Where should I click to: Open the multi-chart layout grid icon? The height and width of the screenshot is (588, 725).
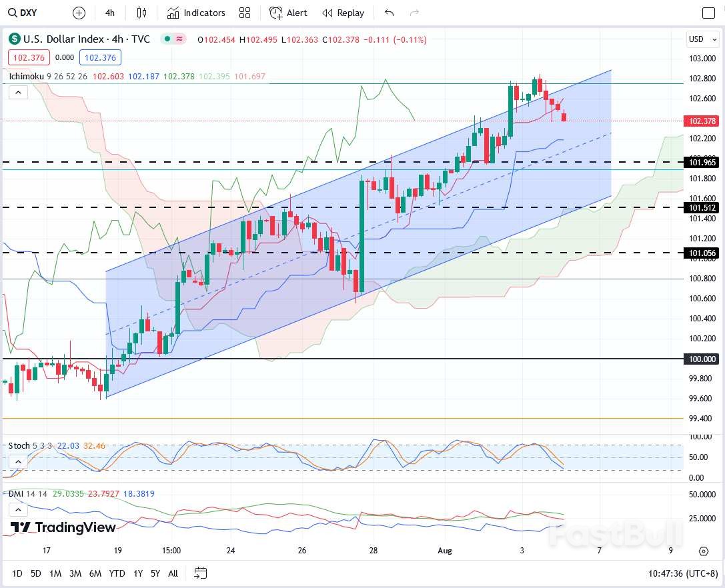click(244, 13)
